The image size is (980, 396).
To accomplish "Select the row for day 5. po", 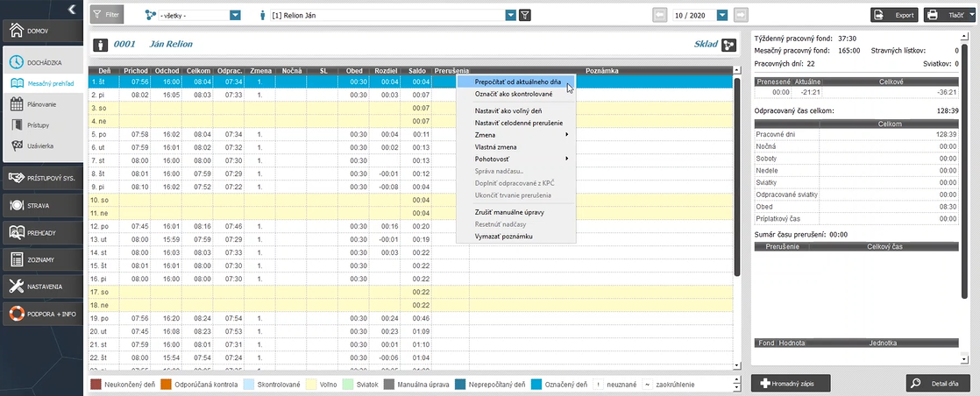I will (410, 134).
